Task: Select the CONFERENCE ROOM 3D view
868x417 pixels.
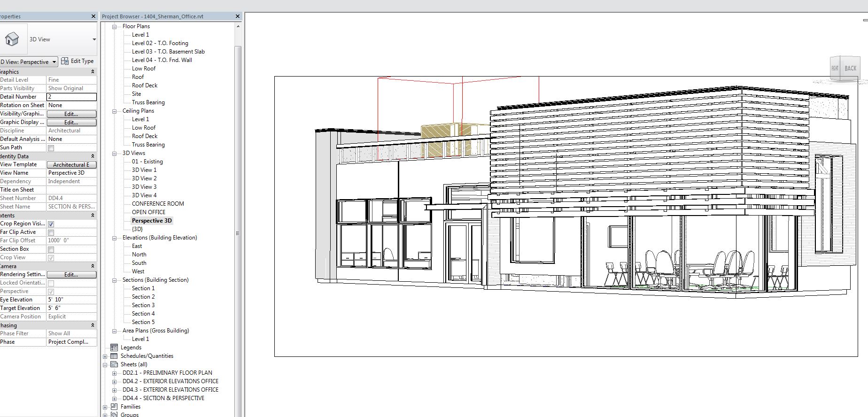Action: 158,204
